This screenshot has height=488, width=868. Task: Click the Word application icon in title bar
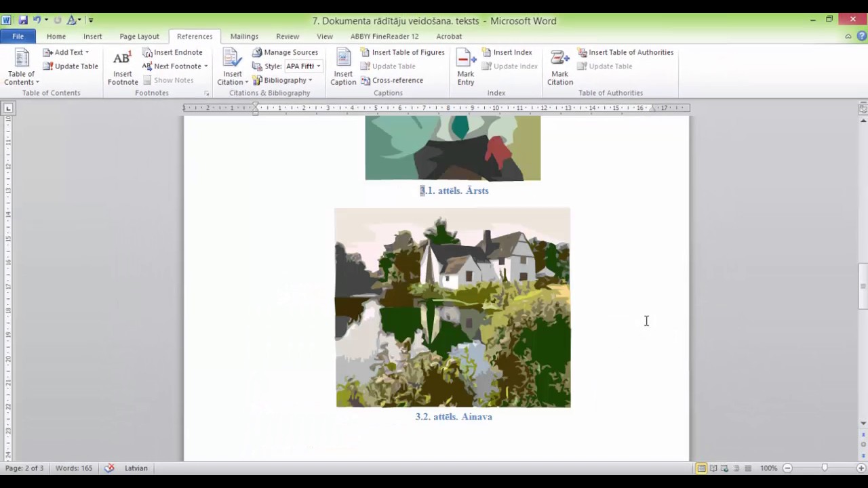click(x=7, y=20)
